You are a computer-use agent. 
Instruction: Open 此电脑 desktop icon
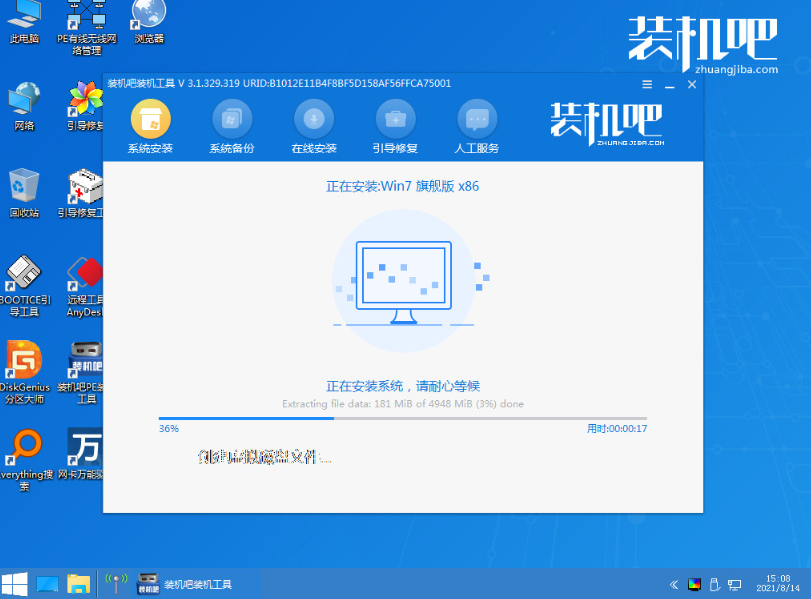pos(24,18)
